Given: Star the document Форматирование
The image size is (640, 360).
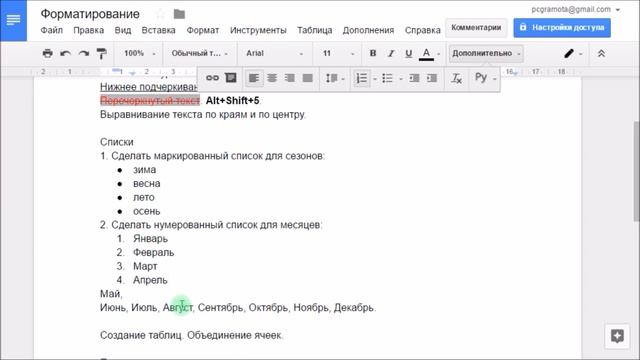Looking at the screenshot, I should tap(160, 14).
